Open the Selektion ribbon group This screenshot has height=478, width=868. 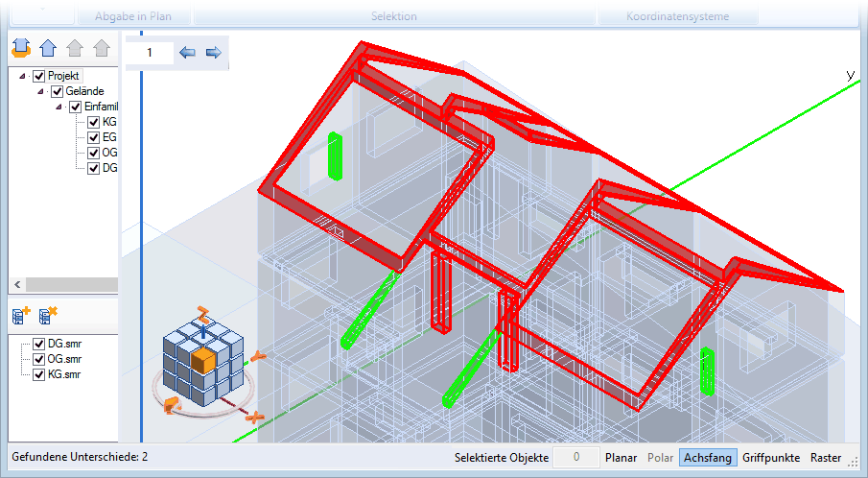(394, 16)
